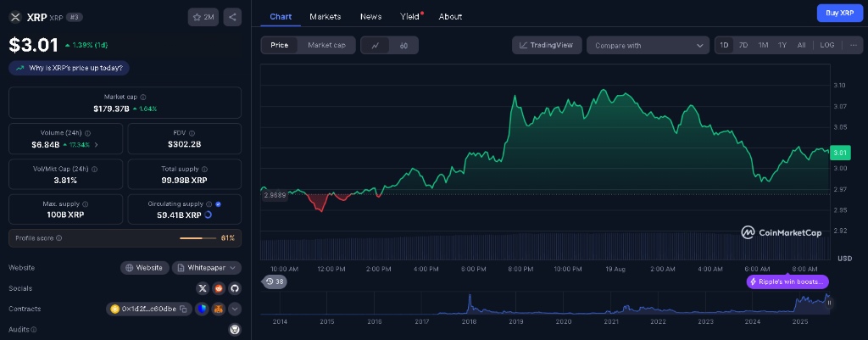Click the Total supply info icon
868x340 pixels.
point(204,169)
